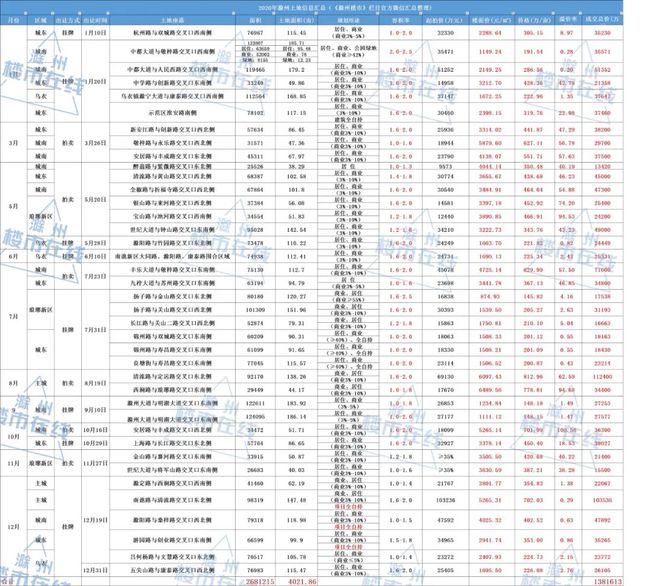Click the land area cell '179.2'

296,70
